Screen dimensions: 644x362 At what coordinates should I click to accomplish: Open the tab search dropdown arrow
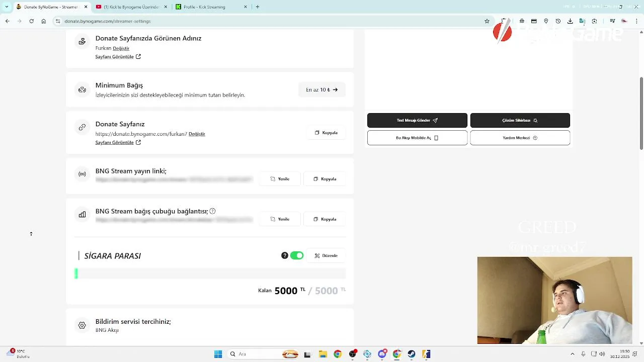(6, 7)
